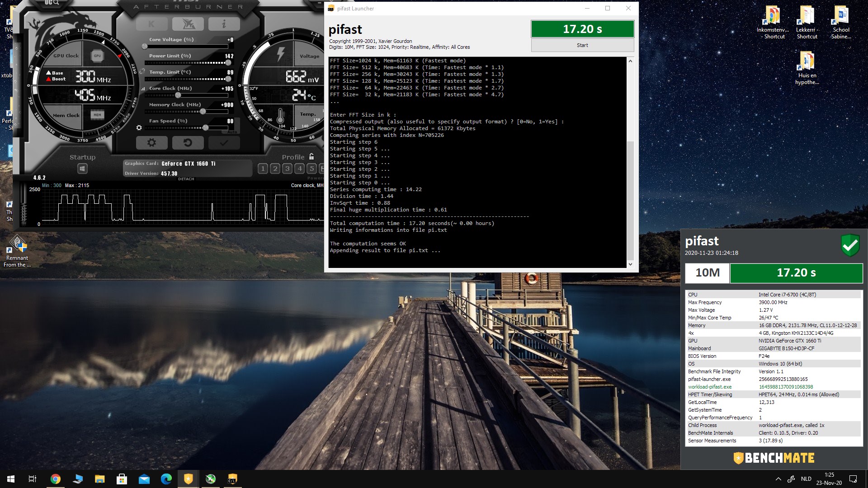Image resolution: width=868 pixels, height=488 pixels.
Task: Open Task View on taskbar
Action: coord(33,479)
